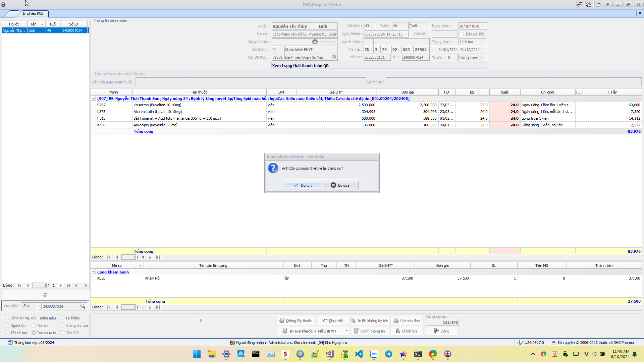Screen dimensions: 644x362
Task: Click the Không lấy thuốc button icon
Action: pos(282,321)
